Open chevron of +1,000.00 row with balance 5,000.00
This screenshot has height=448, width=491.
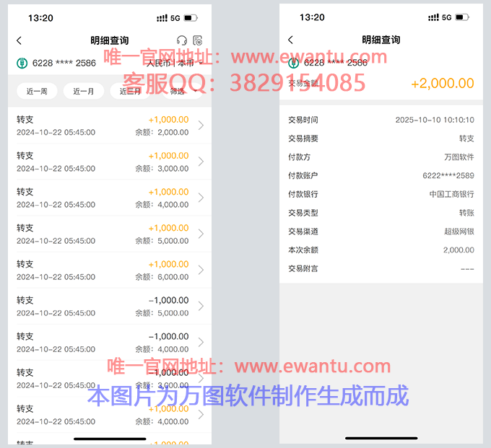[201, 234]
